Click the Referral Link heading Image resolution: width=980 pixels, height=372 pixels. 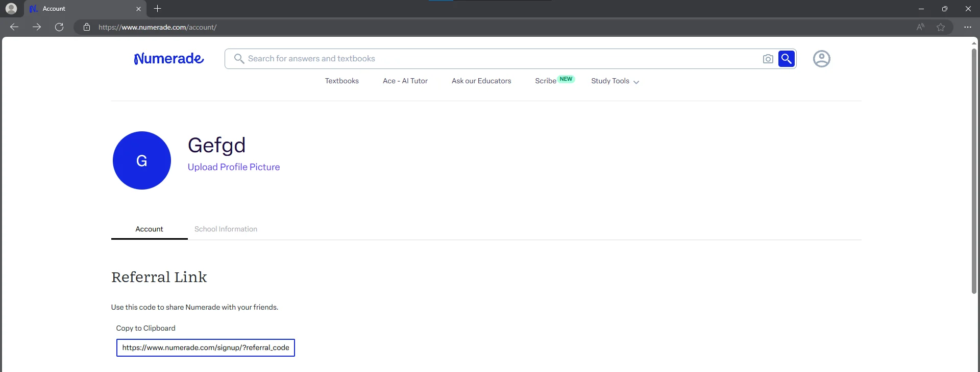point(159,277)
